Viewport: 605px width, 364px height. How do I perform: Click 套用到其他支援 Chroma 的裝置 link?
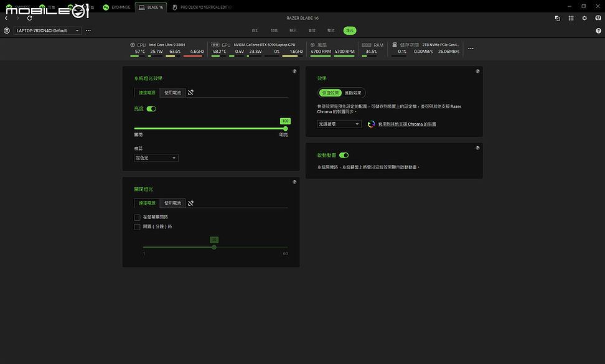tap(407, 124)
